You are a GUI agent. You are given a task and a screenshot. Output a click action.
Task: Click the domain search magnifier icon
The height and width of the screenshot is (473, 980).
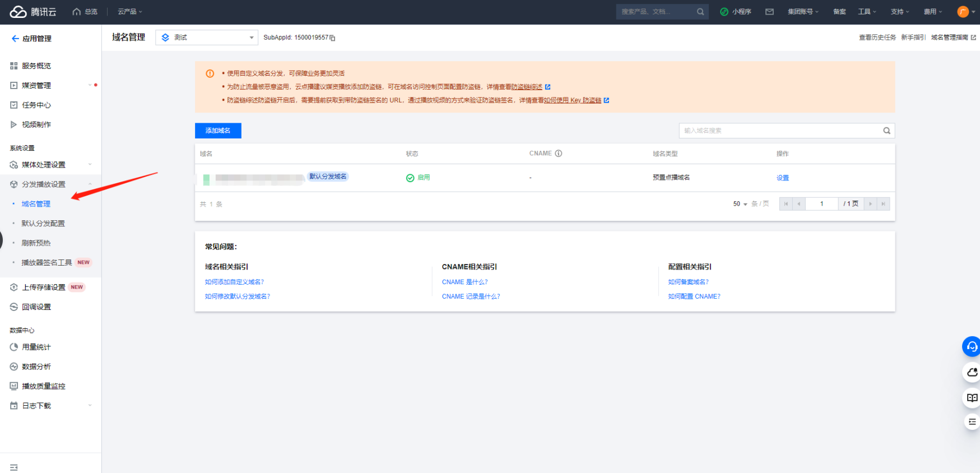(x=886, y=131)
